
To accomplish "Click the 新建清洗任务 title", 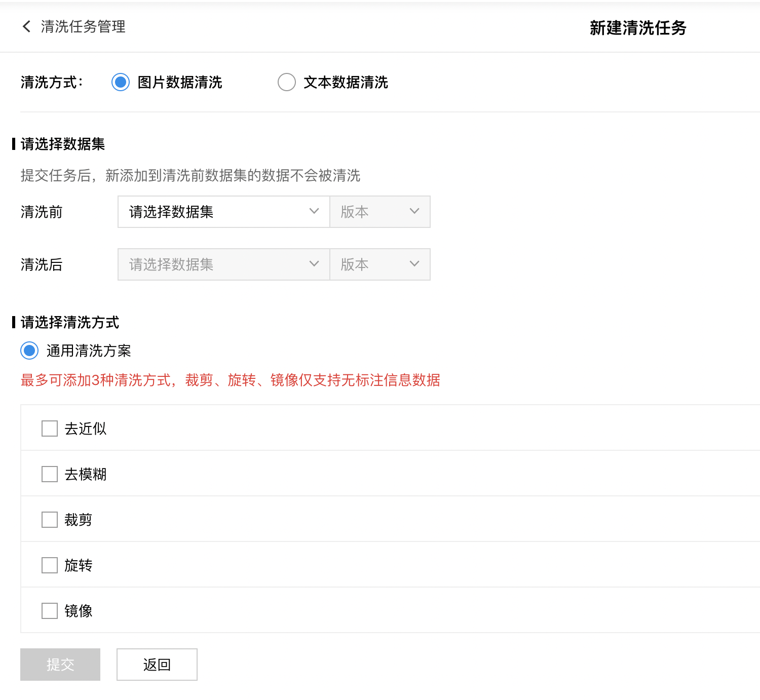I will coord(638,28).
